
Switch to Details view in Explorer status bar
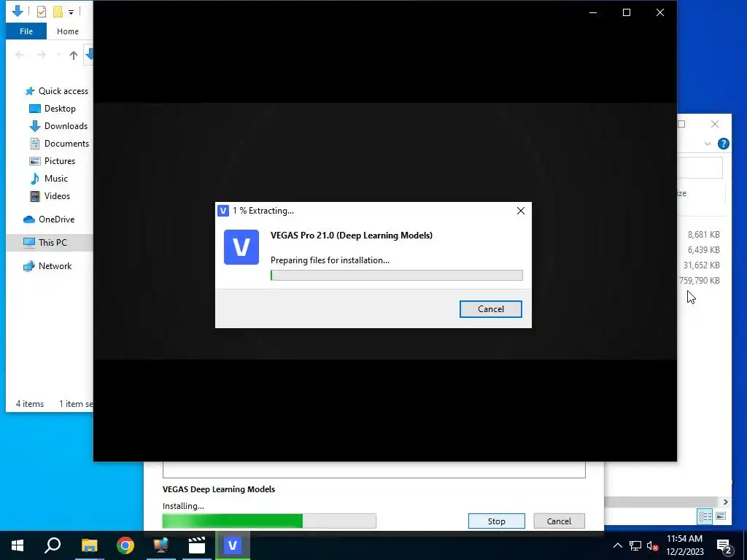click(705, 516)
